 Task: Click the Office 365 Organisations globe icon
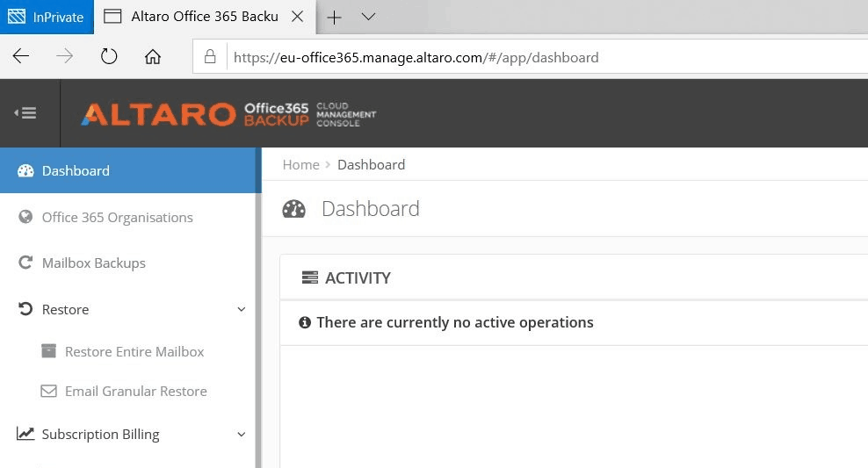click(x=25, y=217)
